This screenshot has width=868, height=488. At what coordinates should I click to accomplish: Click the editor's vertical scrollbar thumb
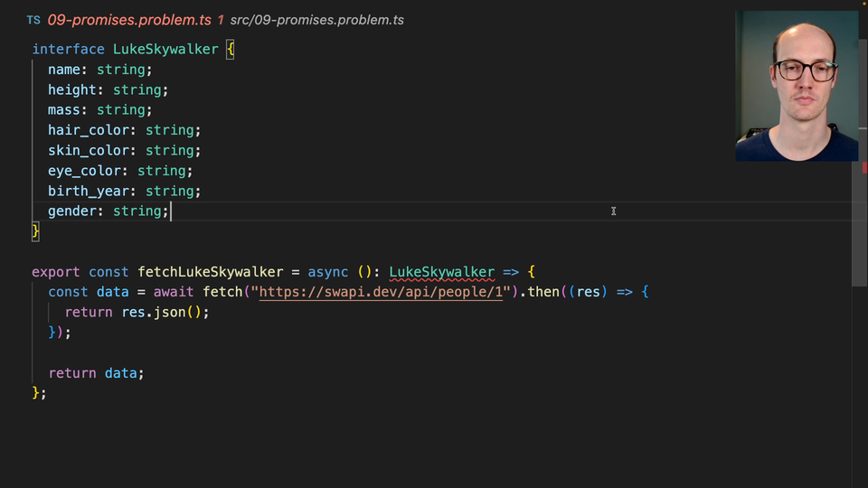859,217
